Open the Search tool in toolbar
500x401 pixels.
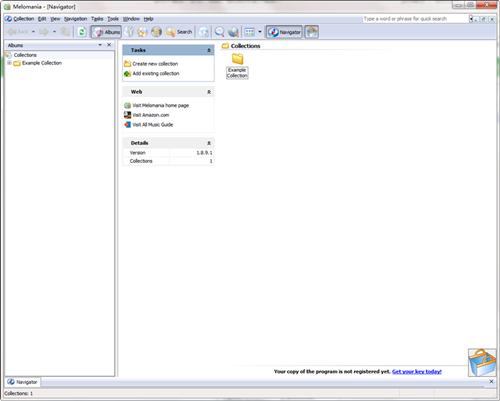coord(179,32)
